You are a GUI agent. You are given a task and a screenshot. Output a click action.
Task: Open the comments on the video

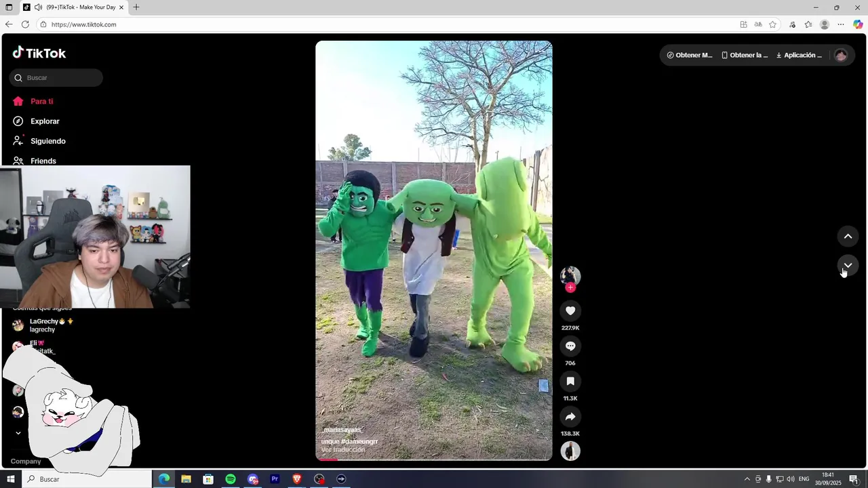tap(570, 346)
